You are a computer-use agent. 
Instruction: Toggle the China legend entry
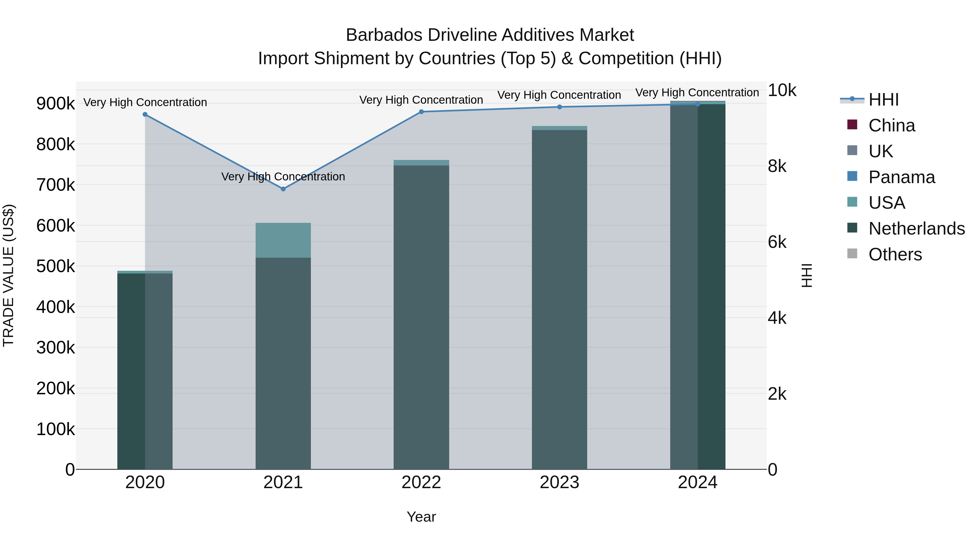(x=881, y=125)
